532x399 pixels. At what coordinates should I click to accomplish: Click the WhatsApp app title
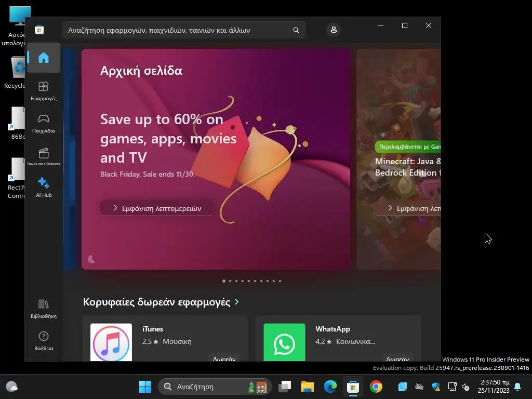(x=333, y=329)
